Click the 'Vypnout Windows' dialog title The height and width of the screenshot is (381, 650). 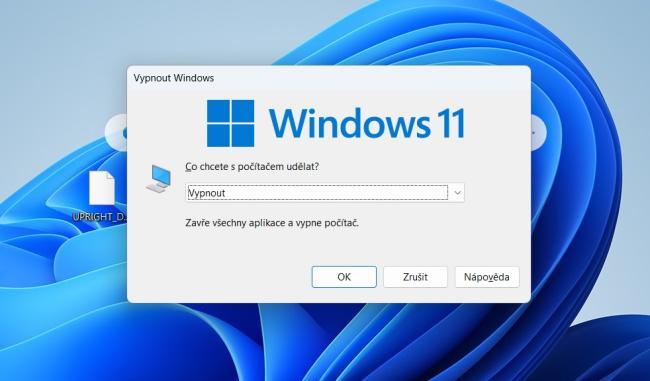(x=174, y=78)
